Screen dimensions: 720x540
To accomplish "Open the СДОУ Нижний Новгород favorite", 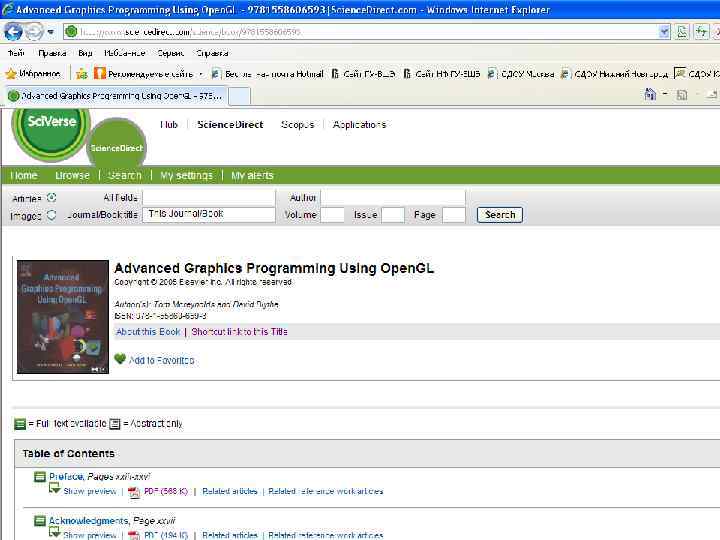I will point(614,73).
